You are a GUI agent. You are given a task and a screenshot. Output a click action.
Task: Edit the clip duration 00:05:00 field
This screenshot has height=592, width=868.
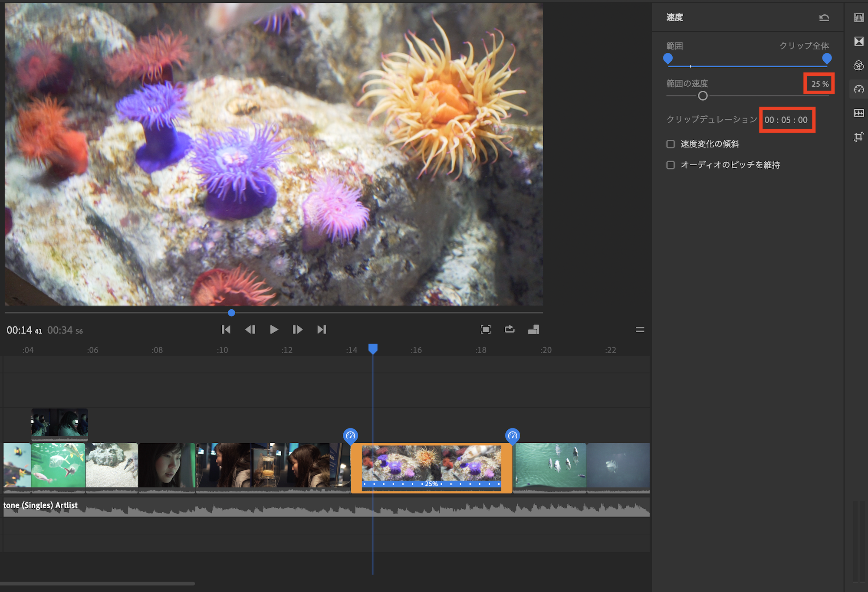[786, 120]
